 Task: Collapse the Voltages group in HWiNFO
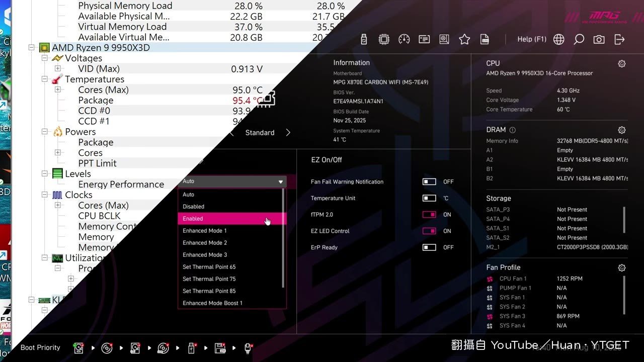(44, 58)
